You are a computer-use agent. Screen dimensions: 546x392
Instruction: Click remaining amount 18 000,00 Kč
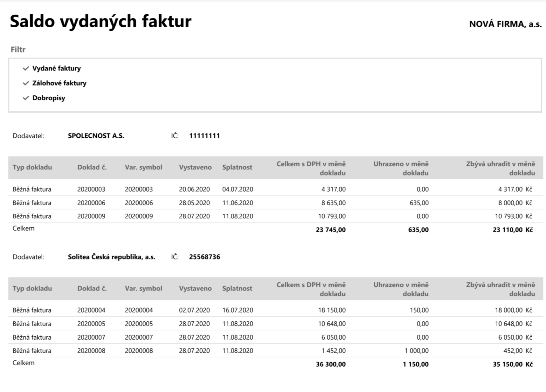(x=514, y=310)
